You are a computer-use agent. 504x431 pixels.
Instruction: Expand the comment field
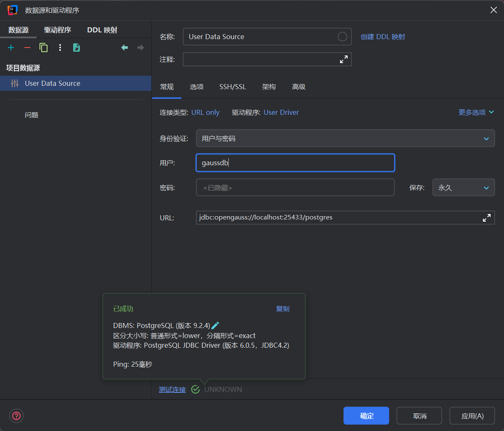(x=343, y=60)
